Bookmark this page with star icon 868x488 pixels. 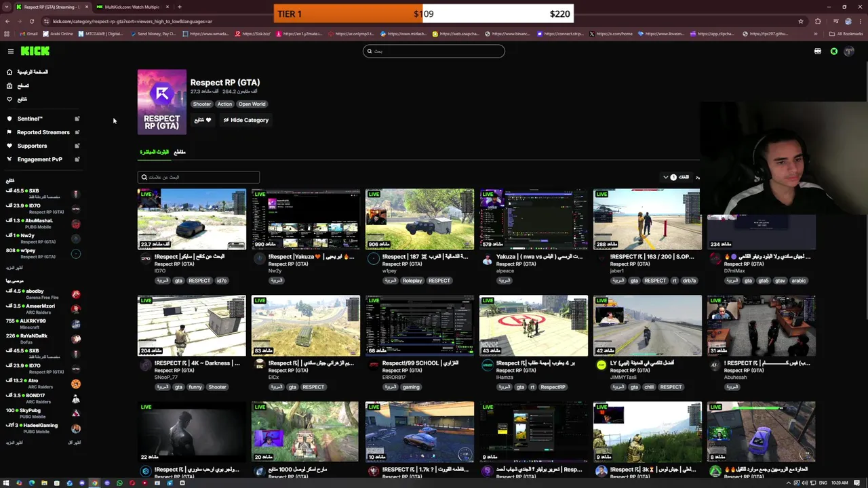pos(801,21)
